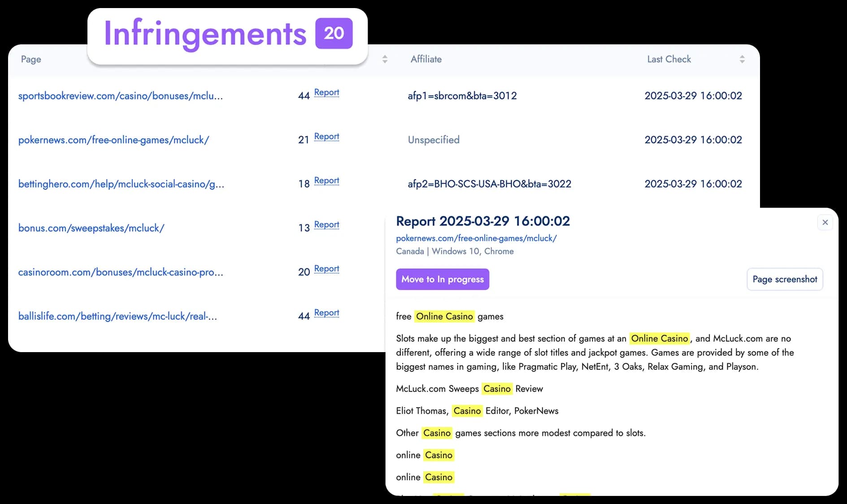Open Report for sportsbookreview.com row
Viewport: 847px width, 504px height.
pyautogui.click(x=326, y=92)
